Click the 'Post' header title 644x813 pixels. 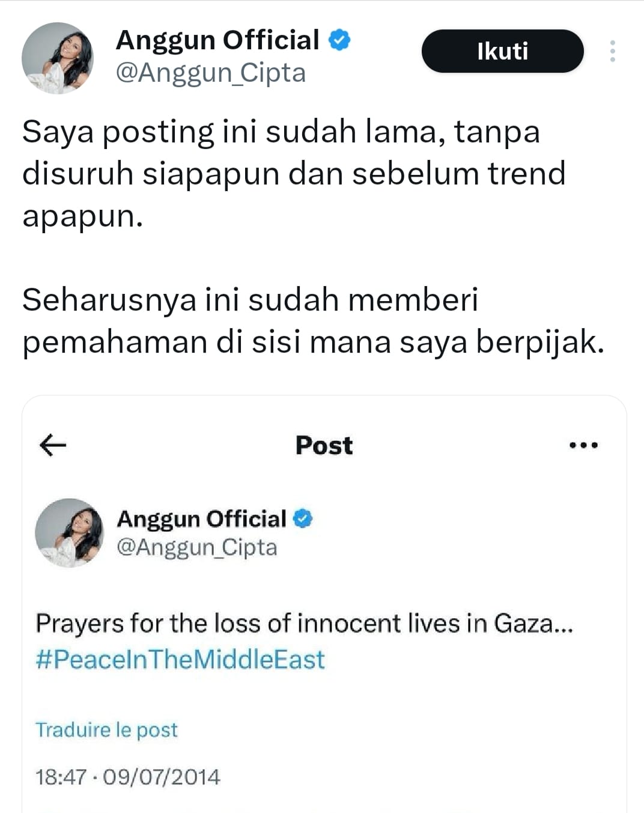click(x=324, y=445)
